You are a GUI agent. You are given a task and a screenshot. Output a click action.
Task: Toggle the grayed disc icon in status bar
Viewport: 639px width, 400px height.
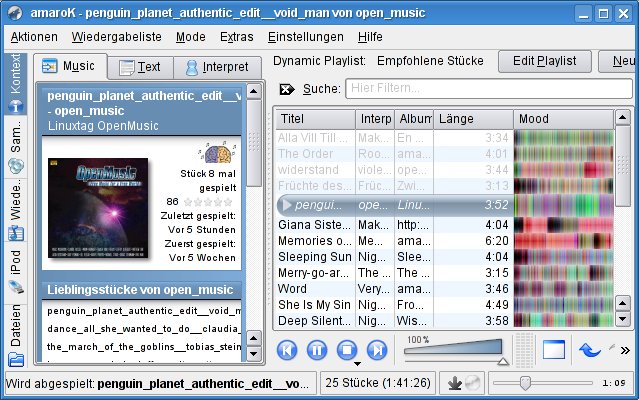click(472, 383)
